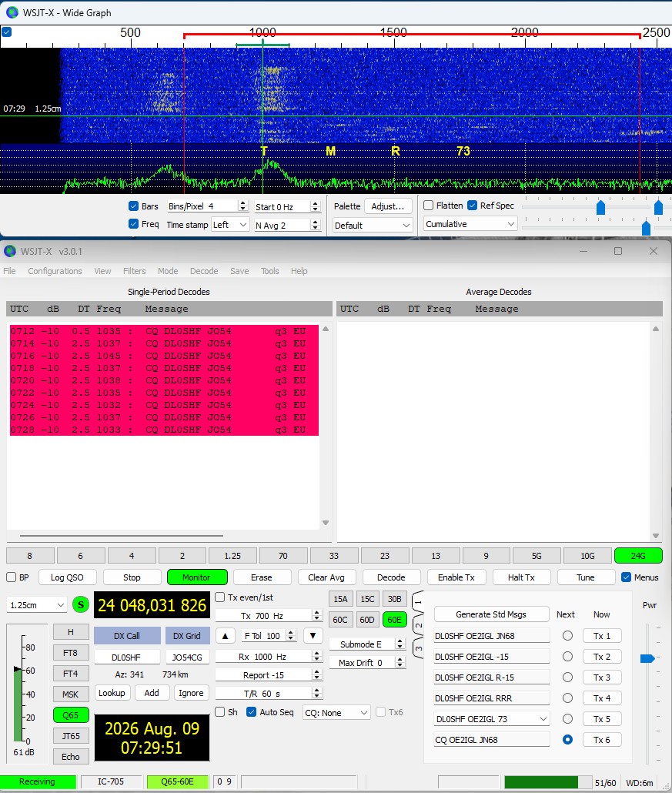Toggle the Sh checkbox
The width and height of the screenshot is (672, 793).
click(x=220, y=711)
